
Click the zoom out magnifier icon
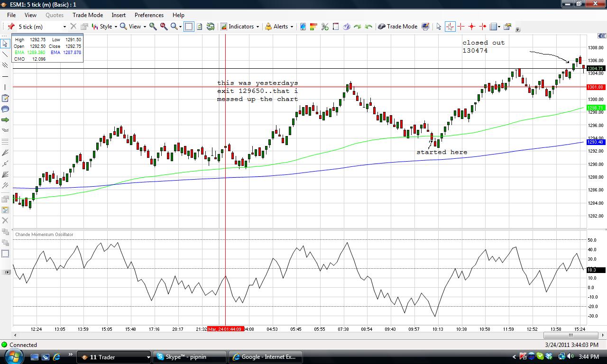[164, 27]
